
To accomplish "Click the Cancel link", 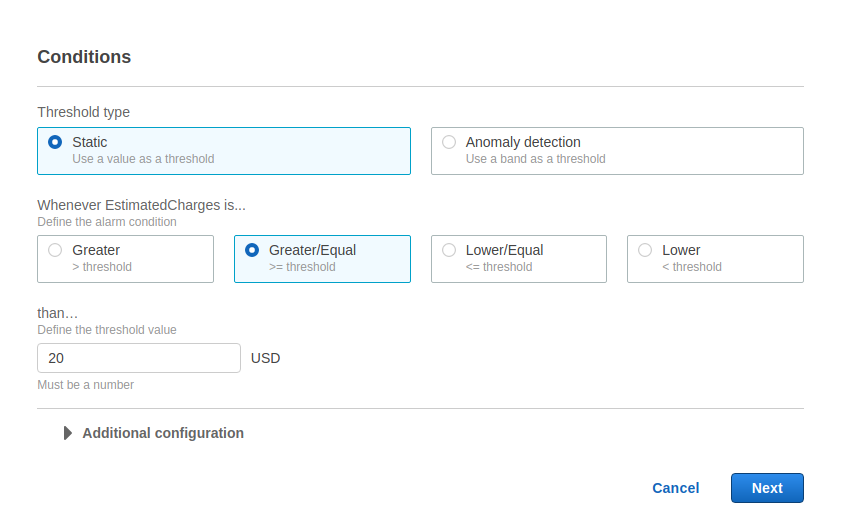I will 675,488.
